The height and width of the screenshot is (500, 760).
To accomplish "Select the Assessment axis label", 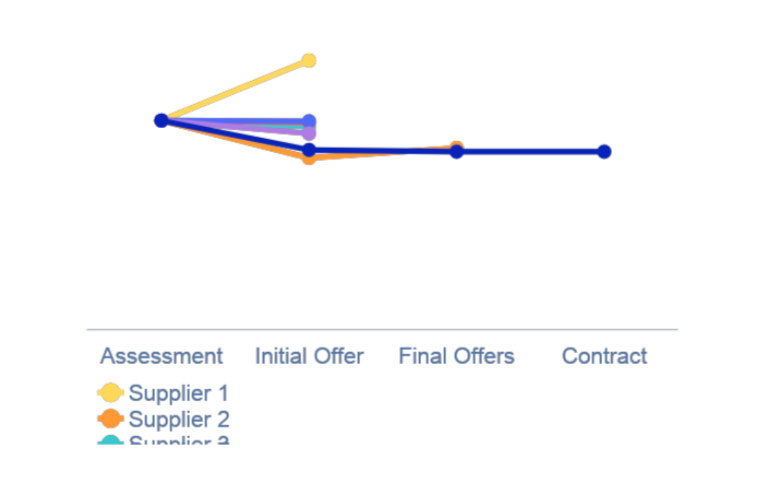I will tap(161, 356).
